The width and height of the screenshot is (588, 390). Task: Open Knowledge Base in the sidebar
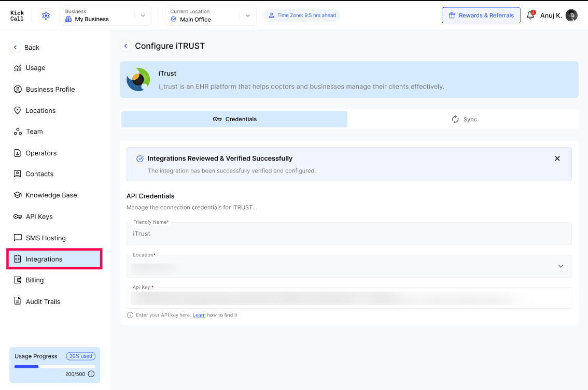tap(54, 195)
